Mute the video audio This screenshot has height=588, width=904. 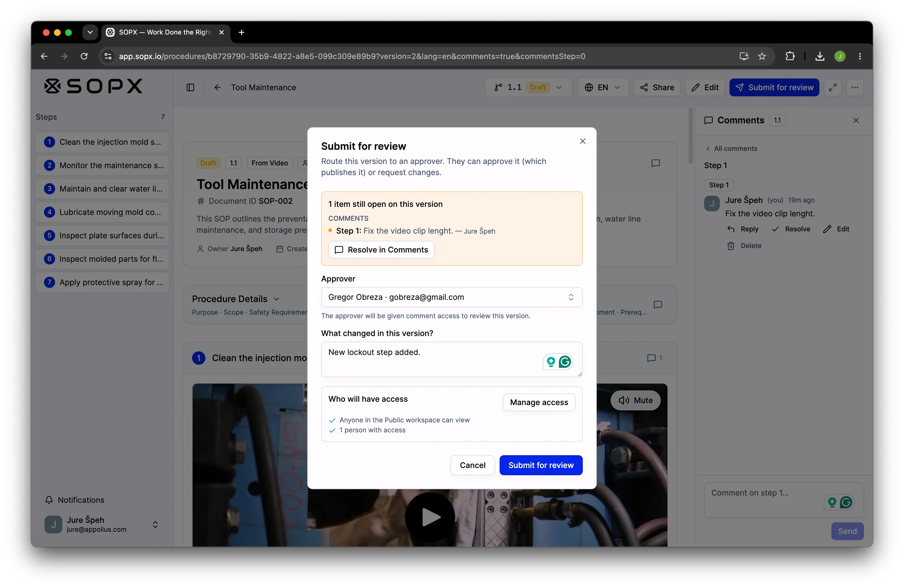tap(635, 400)
